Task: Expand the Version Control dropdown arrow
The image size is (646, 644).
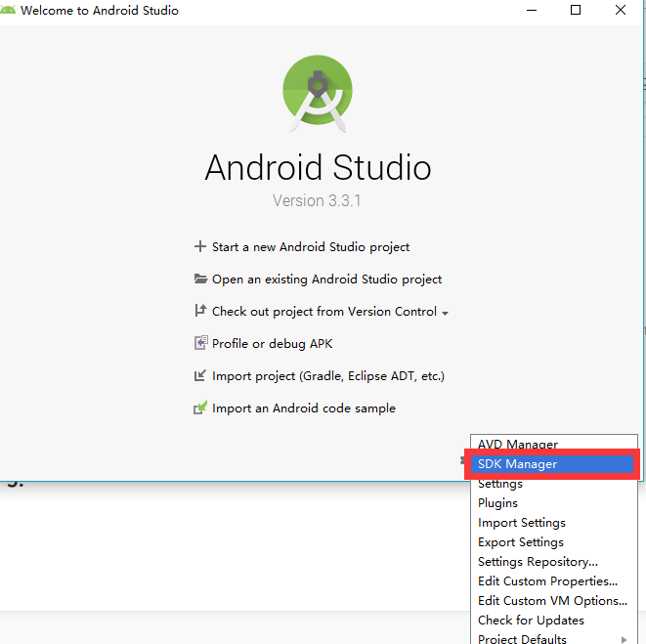Action: pos(445,314)
